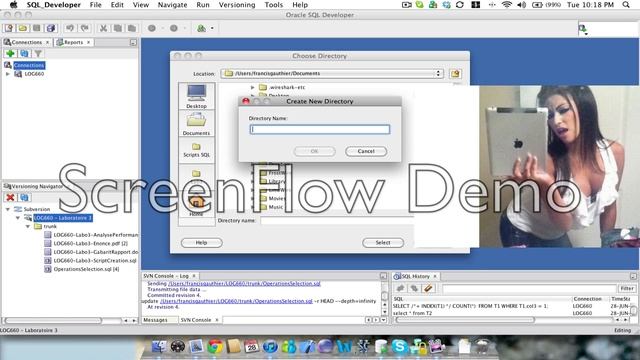Image resolution: width=640 pixels, height=360 pixels.
Task: Open the Sending OperationsSelection.sql path link
Action: 244,283
